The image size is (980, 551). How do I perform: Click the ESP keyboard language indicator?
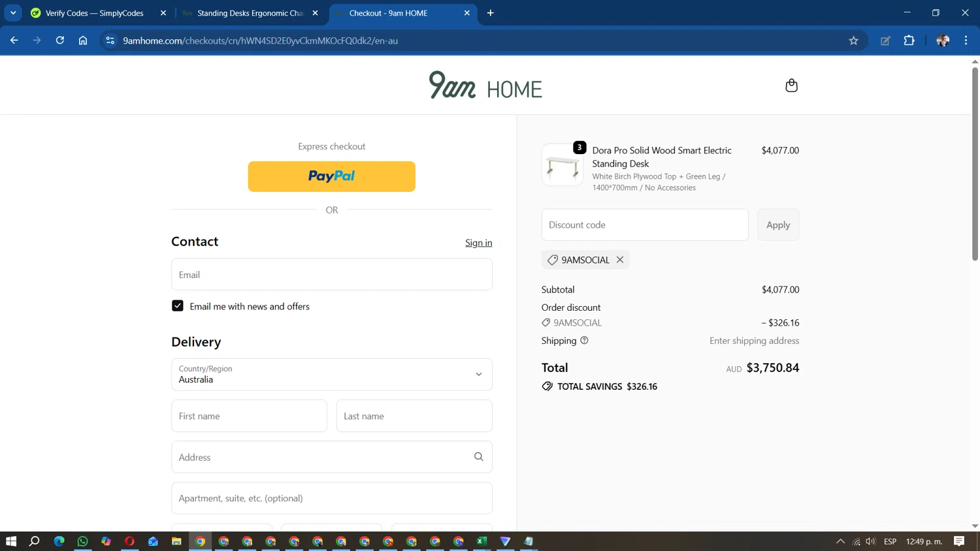(x=890, y=541)
